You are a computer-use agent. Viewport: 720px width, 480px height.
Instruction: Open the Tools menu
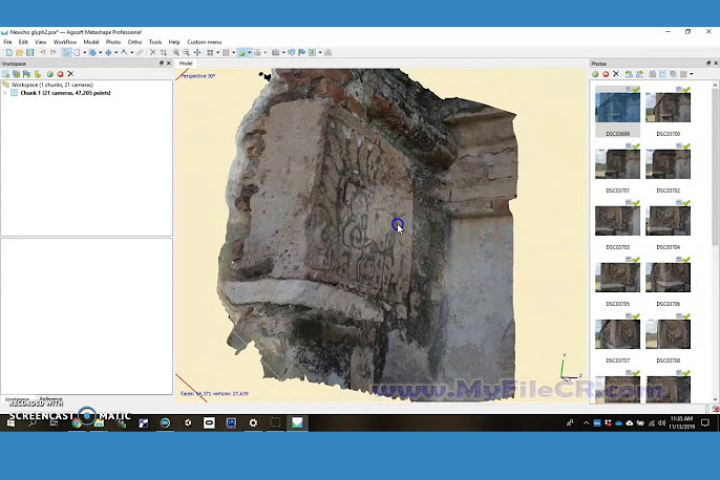tap(155, 42)
